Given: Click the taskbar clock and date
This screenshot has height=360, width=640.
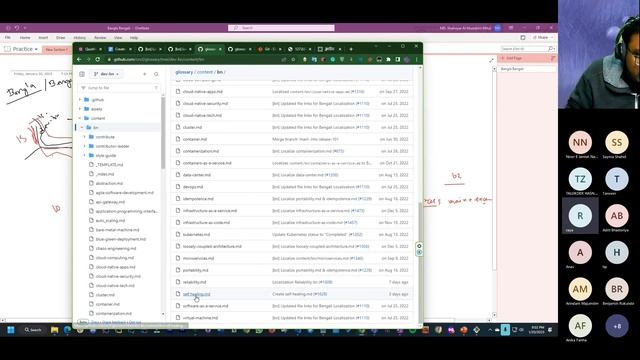Looking at the screenshot, I should click(536, 330).
